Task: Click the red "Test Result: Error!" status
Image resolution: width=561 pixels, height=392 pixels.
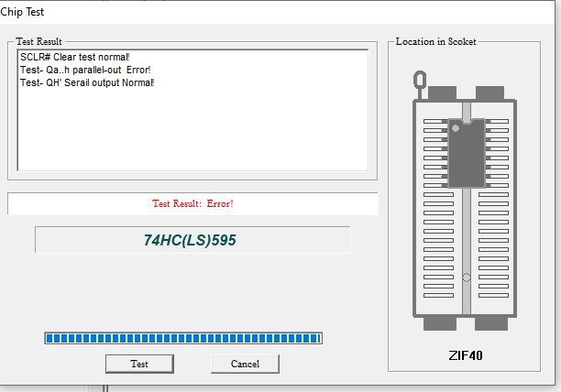Action: (192, 203)
